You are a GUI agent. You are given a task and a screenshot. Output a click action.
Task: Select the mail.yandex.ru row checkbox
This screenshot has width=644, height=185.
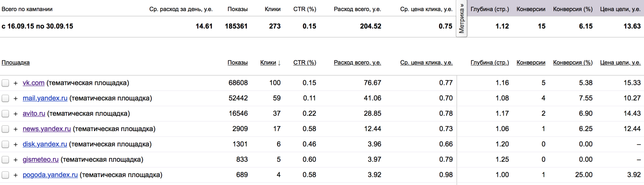point(5,98)
